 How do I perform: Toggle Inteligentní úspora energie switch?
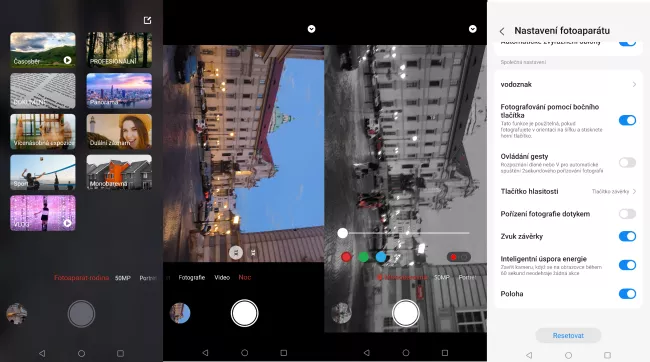tap(627, 265)
